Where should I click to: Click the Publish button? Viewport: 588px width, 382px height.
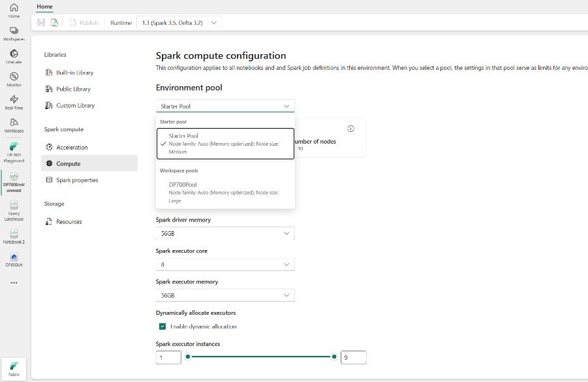pos(84,22)
